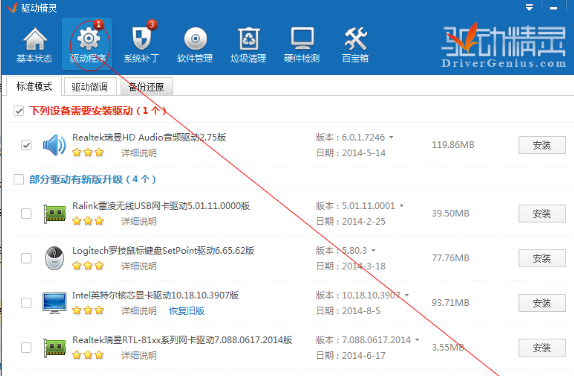574x376 pixels.
Task: Click the Intel graphics monitor icon
Action: pos(54,303)
